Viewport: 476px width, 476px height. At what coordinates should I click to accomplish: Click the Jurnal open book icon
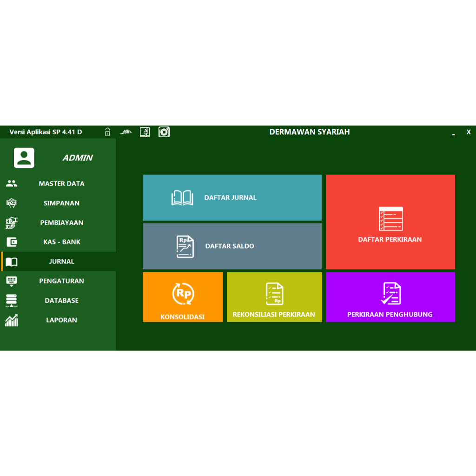(12, 262)
